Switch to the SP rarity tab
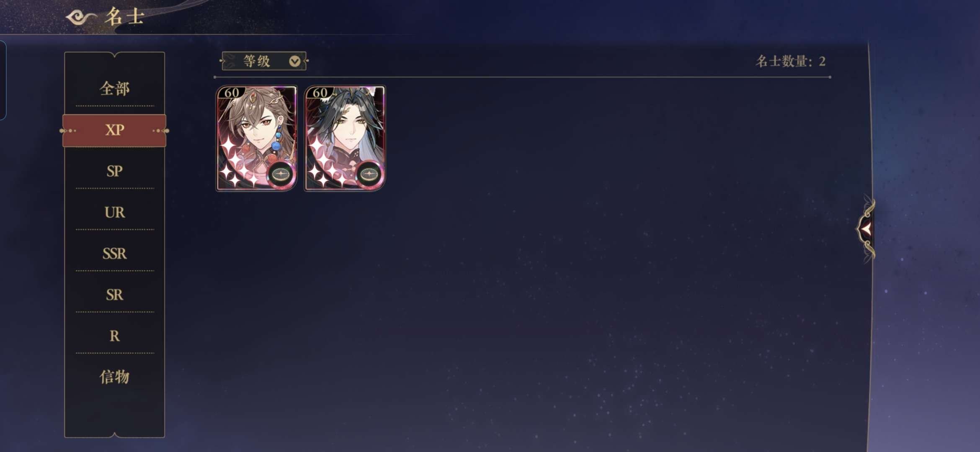980x452 pixels. point(114,171)
